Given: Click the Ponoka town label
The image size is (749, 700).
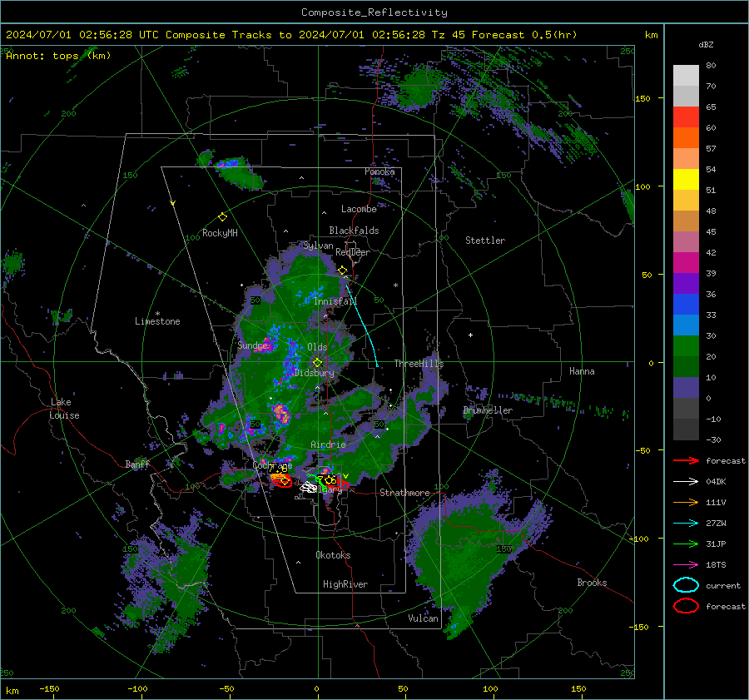Looking at the screenshot, I should click(x=379, y=171).
